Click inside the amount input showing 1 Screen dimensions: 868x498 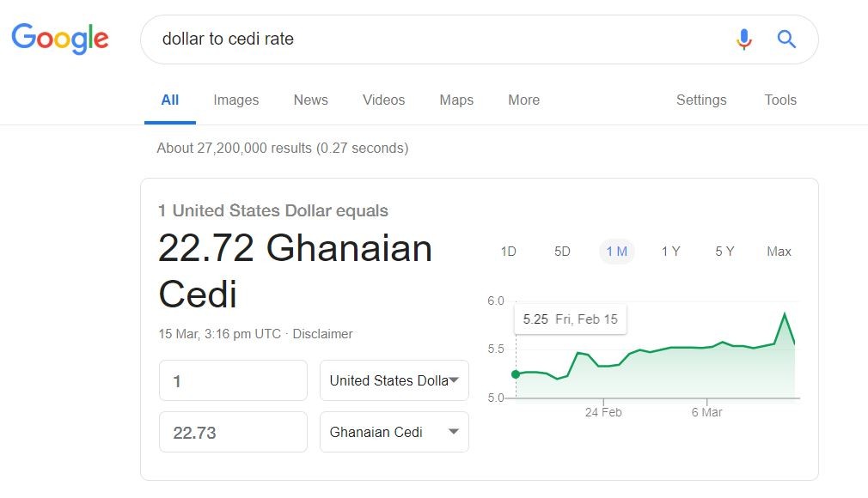[233, 380]
